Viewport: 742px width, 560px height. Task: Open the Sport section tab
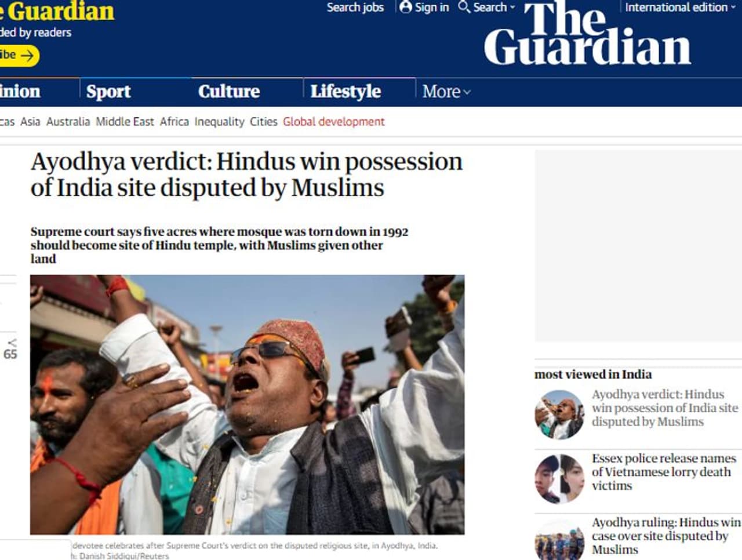click(x=108, y=92)
